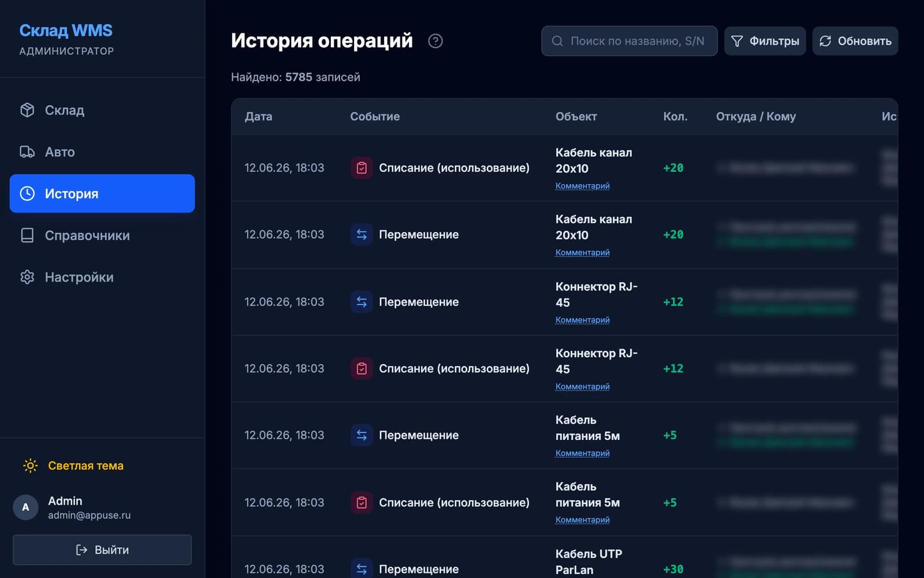This screenshot has height=578, width=924.
Task: Click Кабель UTP ParLan object name
Action: pos(588,561)
